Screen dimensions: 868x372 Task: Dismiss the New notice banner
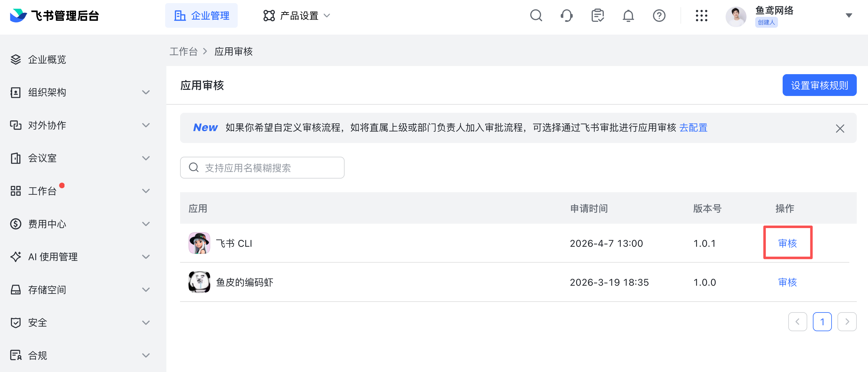(840, 128)
